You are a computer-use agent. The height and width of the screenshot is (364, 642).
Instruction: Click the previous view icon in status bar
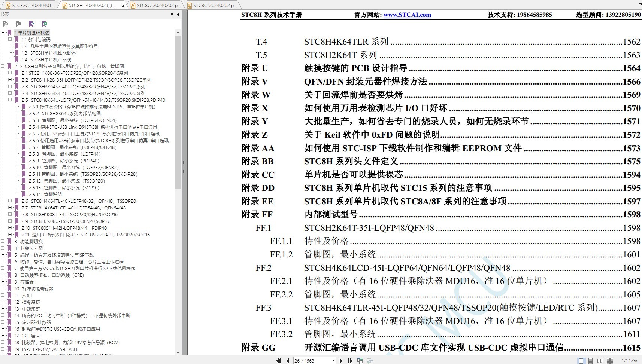(360, 361)
